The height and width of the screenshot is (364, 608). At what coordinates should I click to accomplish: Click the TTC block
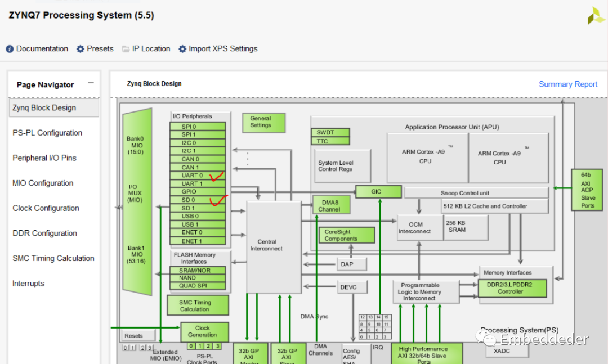330,141
